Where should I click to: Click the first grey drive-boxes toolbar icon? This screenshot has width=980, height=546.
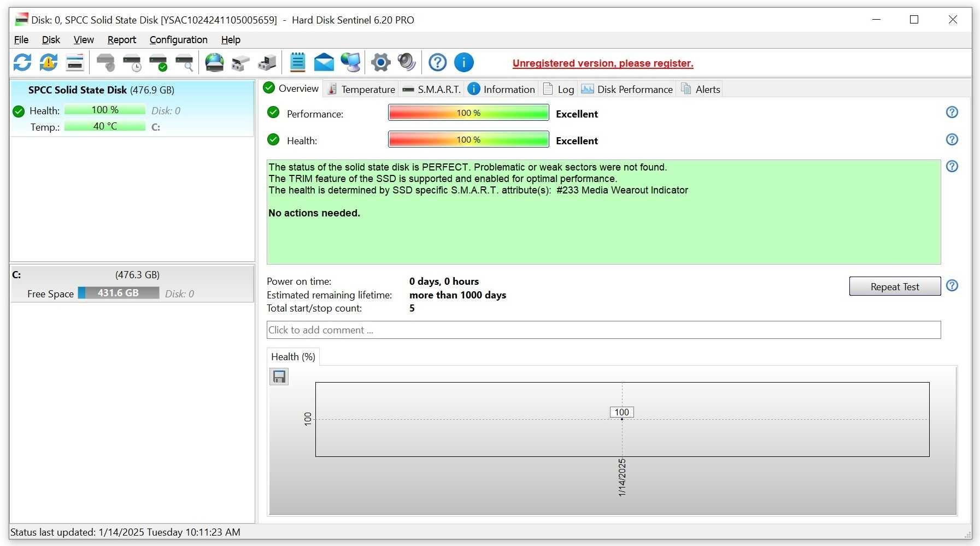240,62
